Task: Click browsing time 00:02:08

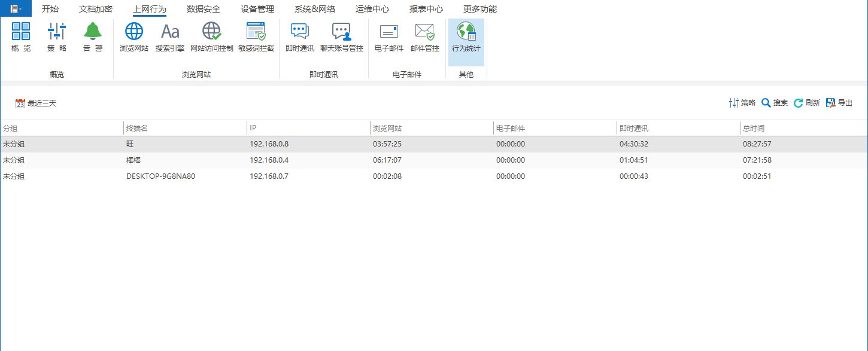Action: 387,176
